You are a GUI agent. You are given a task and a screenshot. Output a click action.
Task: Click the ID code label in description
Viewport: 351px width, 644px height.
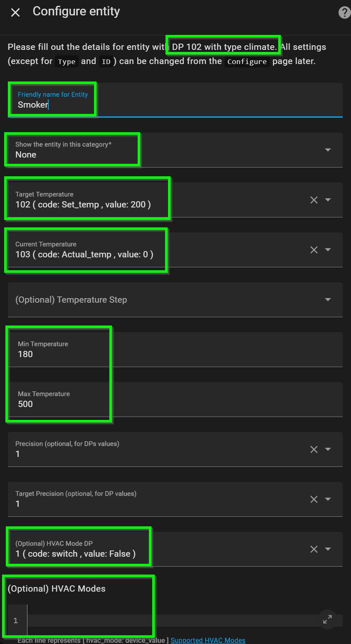[x=106, y=62]
